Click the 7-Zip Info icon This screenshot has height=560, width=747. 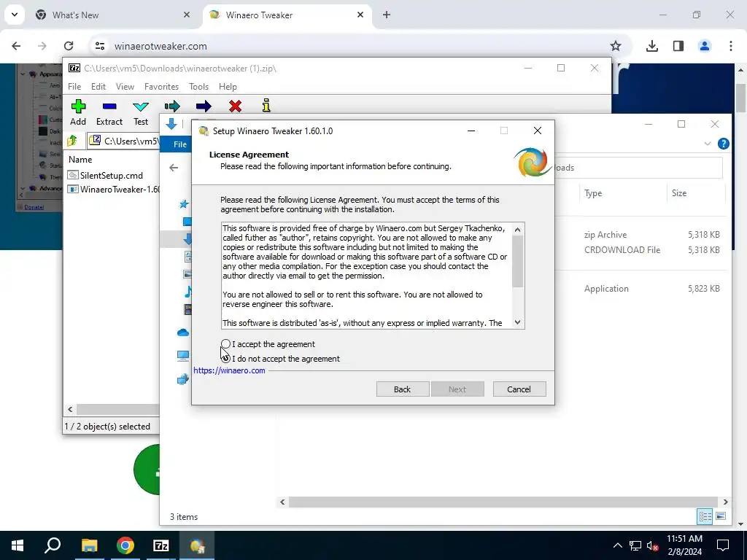point(266,106)
